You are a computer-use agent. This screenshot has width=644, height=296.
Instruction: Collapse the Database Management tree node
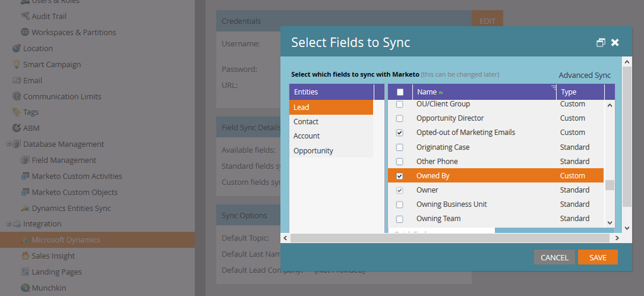[8, 144]
